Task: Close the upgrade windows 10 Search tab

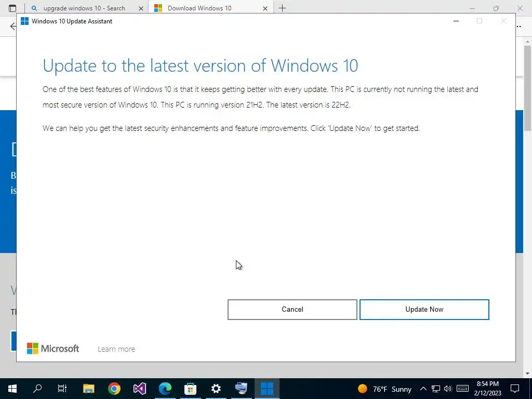Action: pos(141,8)
